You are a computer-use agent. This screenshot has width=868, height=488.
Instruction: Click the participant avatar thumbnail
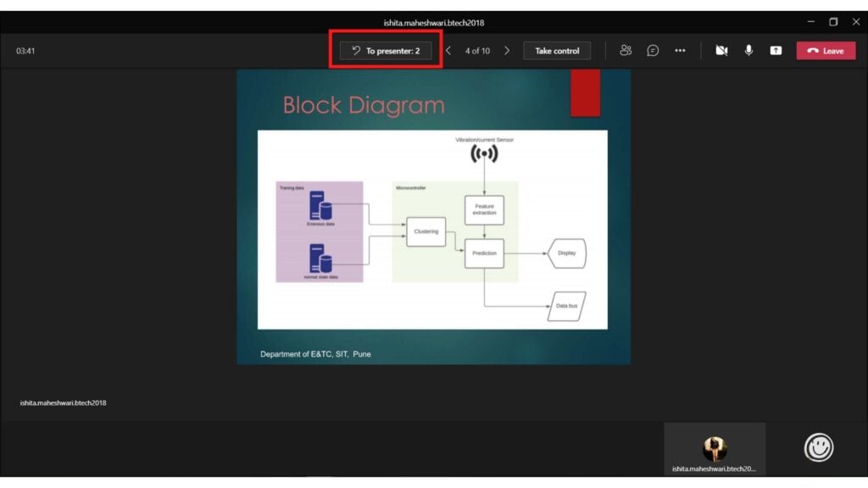pos(715,448)
